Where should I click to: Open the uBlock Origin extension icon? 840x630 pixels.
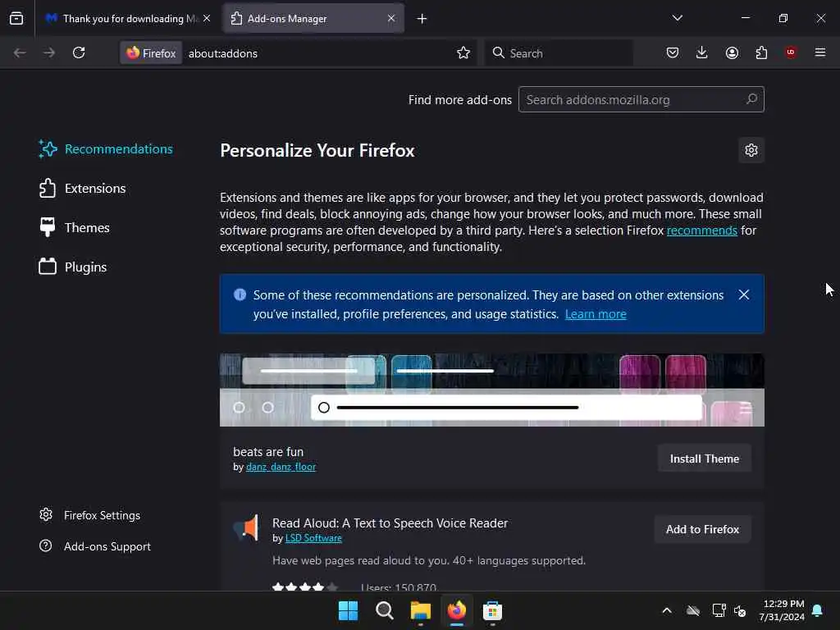click(x=791, y=52)
